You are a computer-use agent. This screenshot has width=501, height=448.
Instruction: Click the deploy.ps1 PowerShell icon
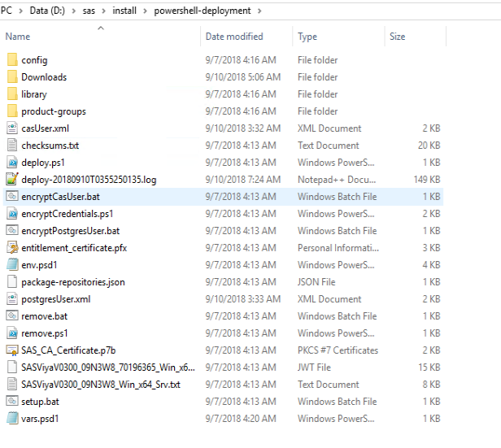[12, 163]
